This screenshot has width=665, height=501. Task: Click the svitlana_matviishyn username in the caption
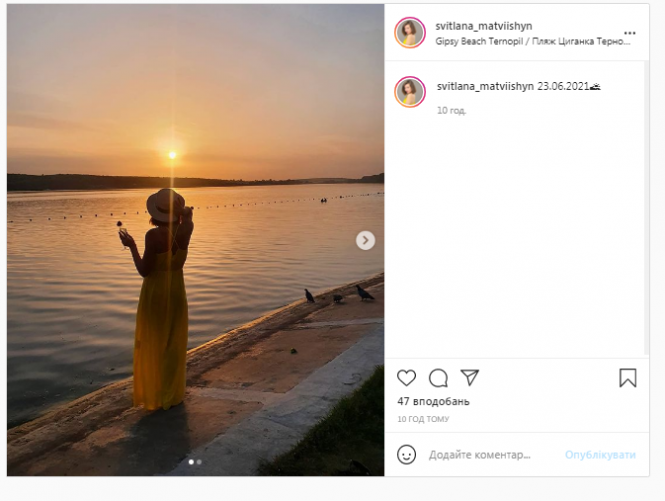485,86
